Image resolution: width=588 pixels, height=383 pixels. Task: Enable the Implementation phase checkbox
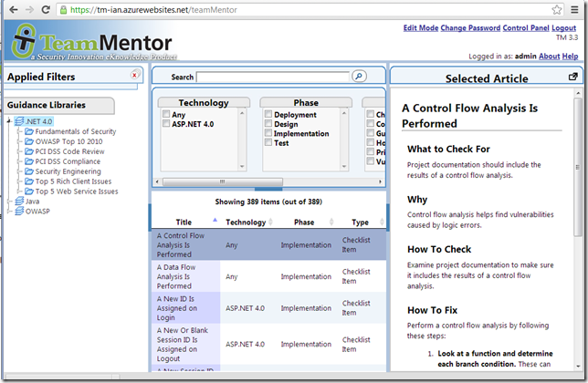click(268, 133)
